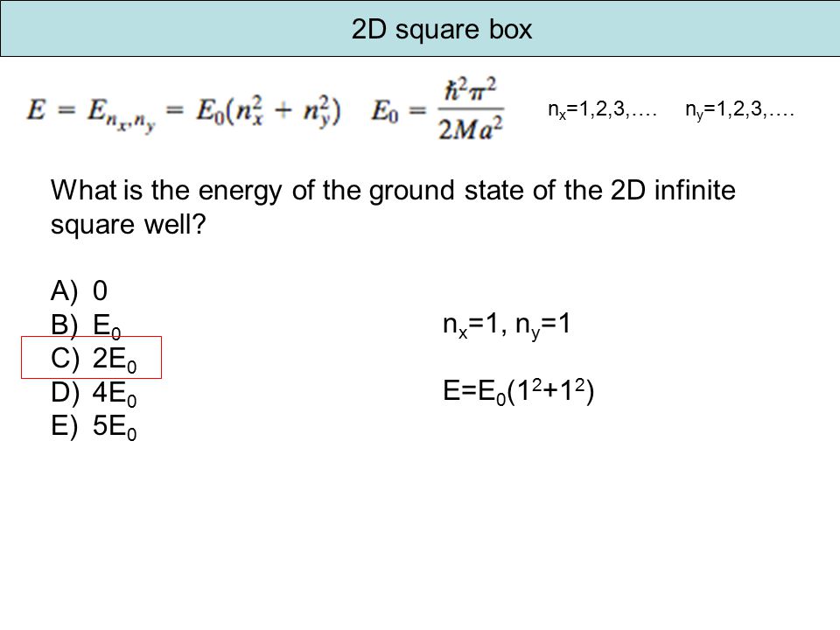840x630 pixels.
Task: Select answer option 'D) 4E0'
Action: 94,393
